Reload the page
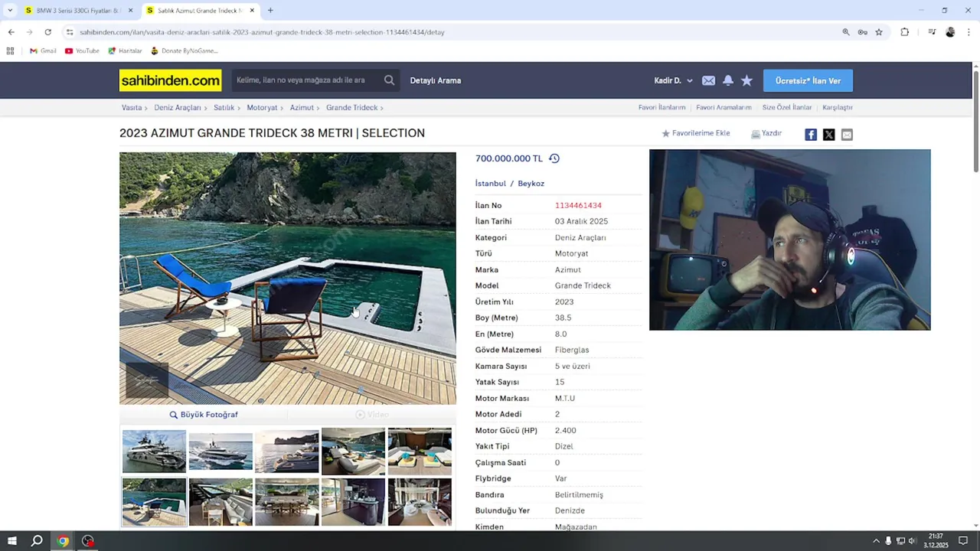The image size is (980, 551). click(x=47, y=32)
